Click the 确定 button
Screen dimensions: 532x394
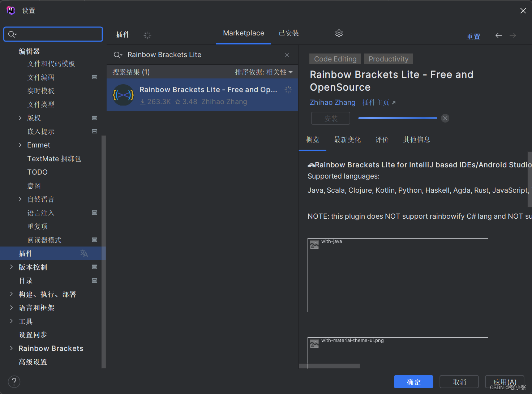pos(413,382)
